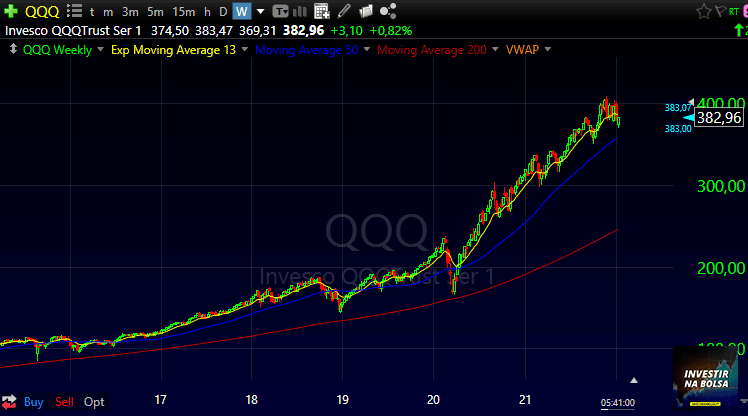Click the Moving Average 50 label
This screenshot has height=416, width=748.
coord(307,50)
